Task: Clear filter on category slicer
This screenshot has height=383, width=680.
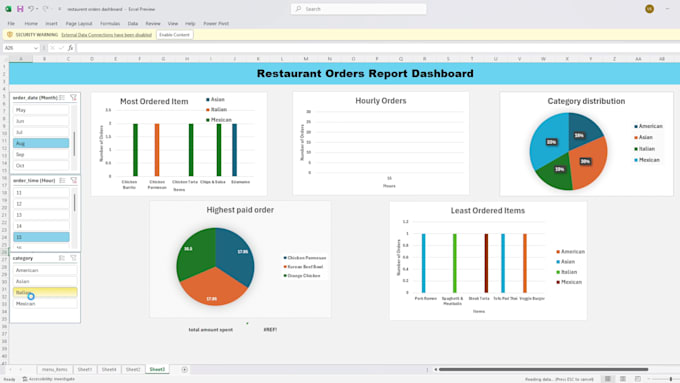Action: (73, 258)
